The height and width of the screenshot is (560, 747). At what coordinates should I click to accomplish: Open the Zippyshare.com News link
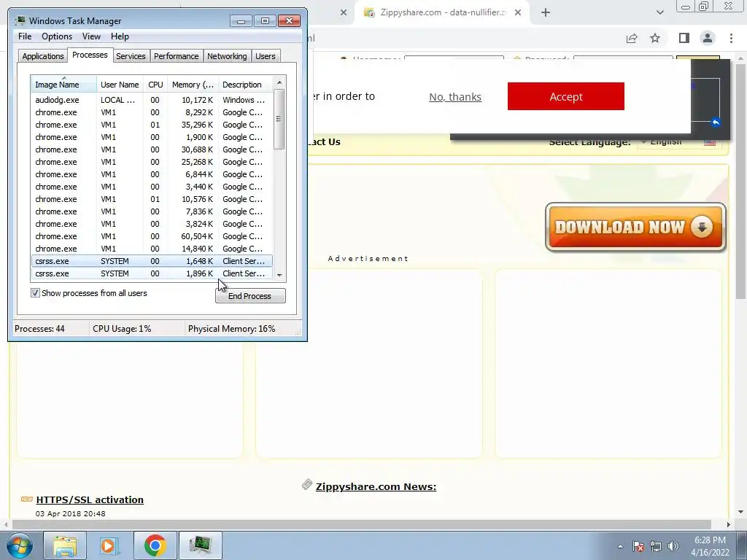click(376, 486)
